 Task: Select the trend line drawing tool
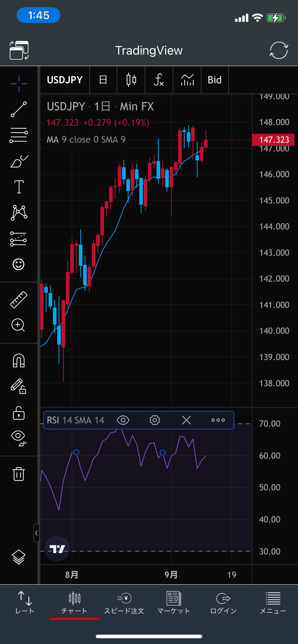[19, 109]
